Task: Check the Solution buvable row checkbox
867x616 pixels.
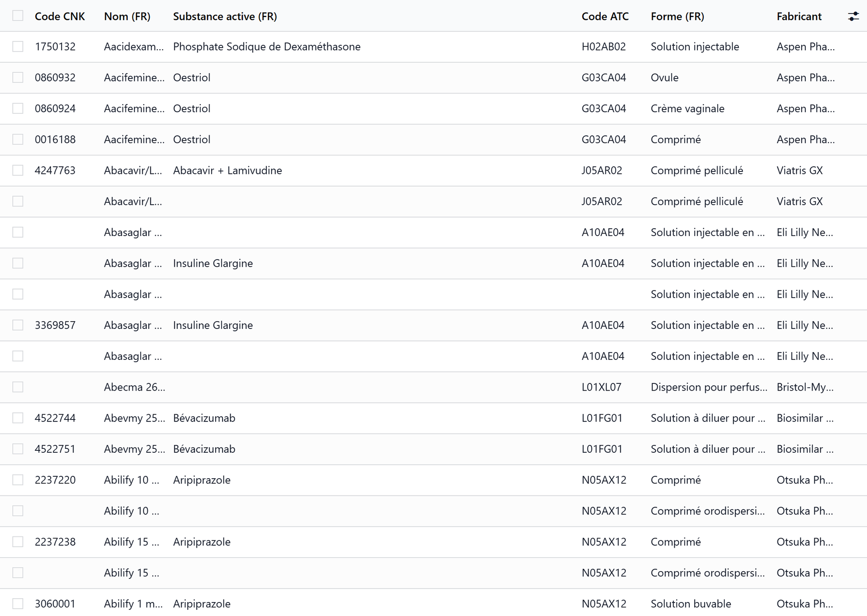Action: click(x=18, y=604)
